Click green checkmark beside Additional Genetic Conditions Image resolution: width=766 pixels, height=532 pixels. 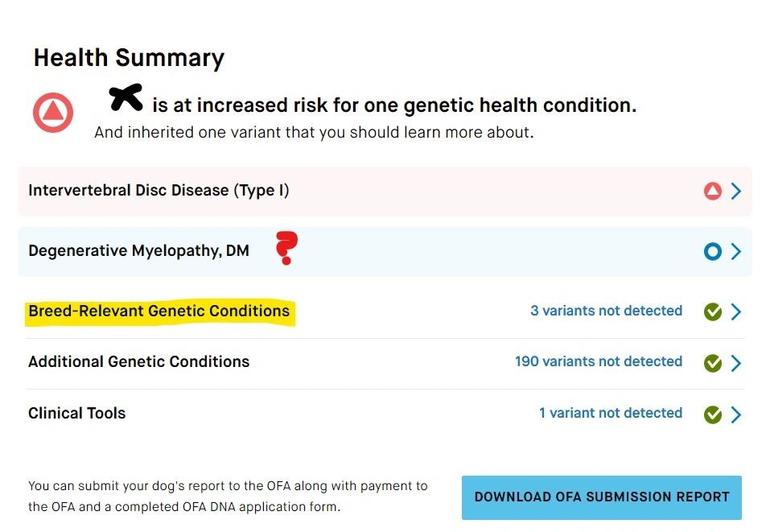[712, 363]
